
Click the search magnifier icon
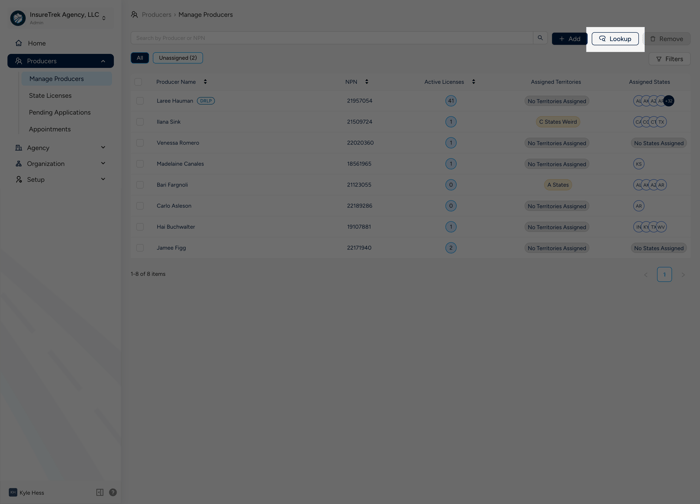pyautogui.click(x=540, y=38)
